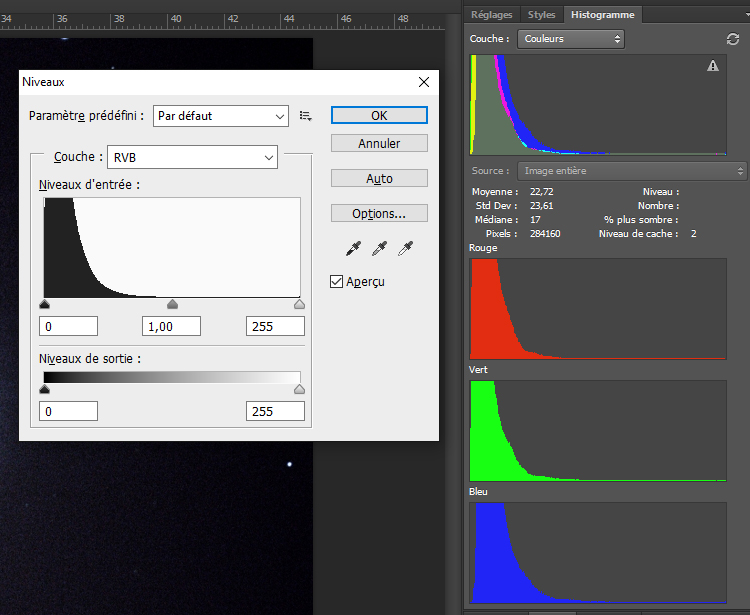
Task: Click the Rouge channel histogram
Action: coord(598,309)
